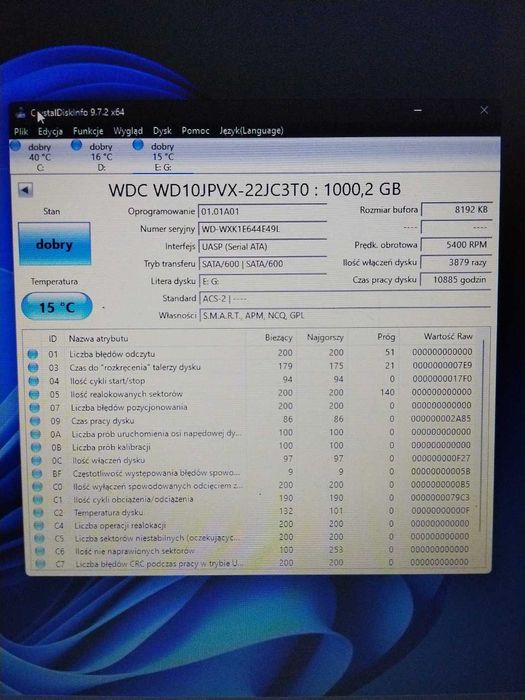This screenshot has height=700, width=525.
Task: Open the Język(Language) menu
Action: tap(251, 131)
